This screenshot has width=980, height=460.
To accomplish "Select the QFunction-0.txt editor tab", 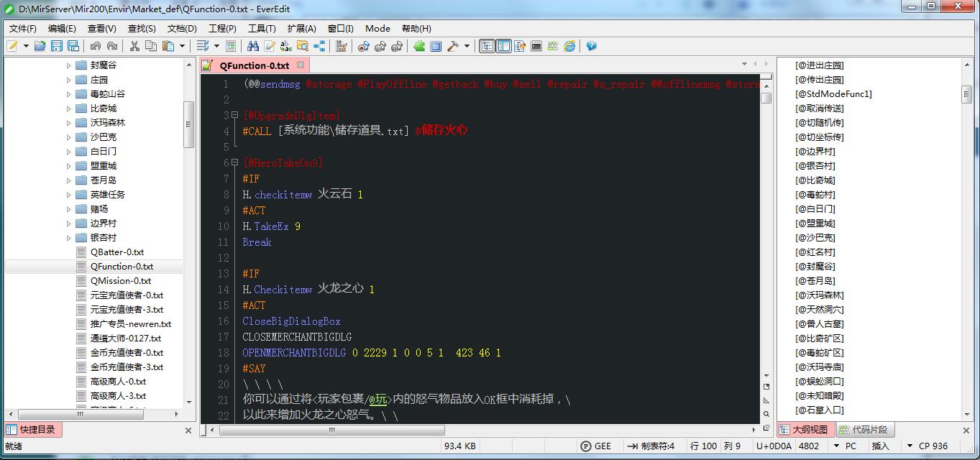I will pos(255,65).
